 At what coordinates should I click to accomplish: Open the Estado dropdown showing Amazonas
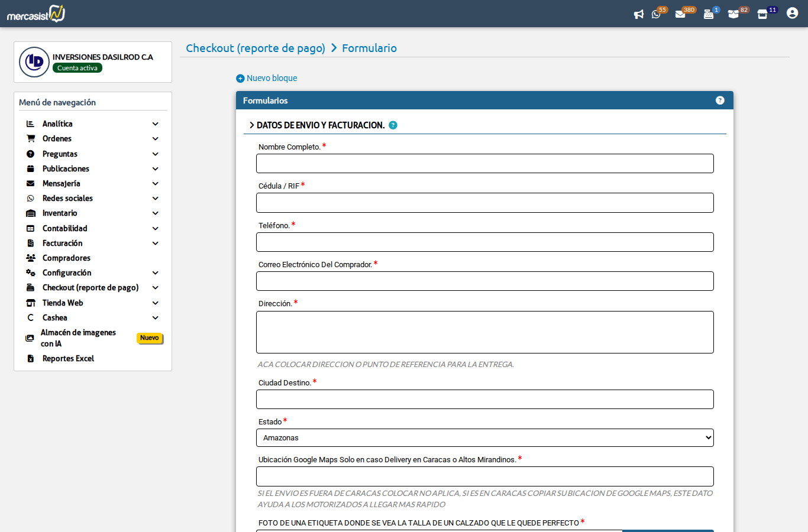[x=485, y=437]
